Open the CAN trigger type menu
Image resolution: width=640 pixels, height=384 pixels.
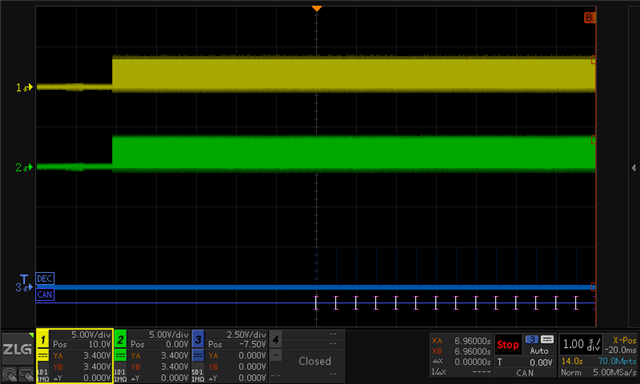click(x=525, y=373)
